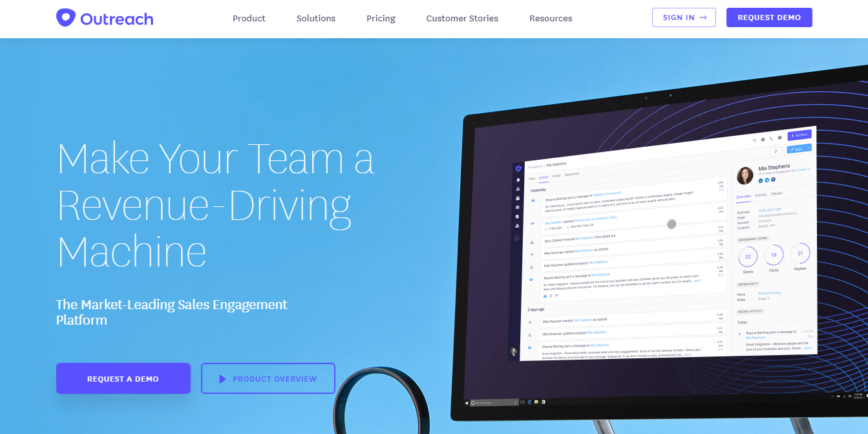Viewport: 868px width, 434px height.
Task: Click the "2 days ago" activity heading
Action: pyautogui.click(x=536, y=309)
